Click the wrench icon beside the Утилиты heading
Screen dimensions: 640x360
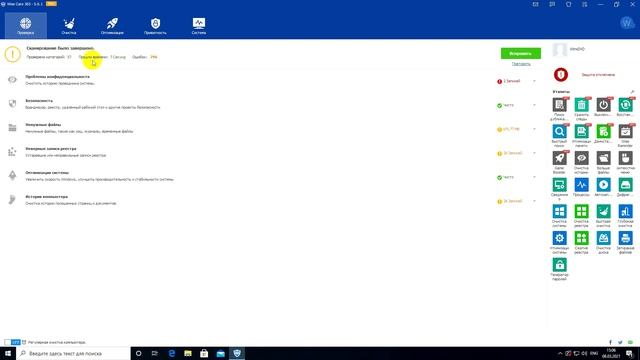click(632, 92)
